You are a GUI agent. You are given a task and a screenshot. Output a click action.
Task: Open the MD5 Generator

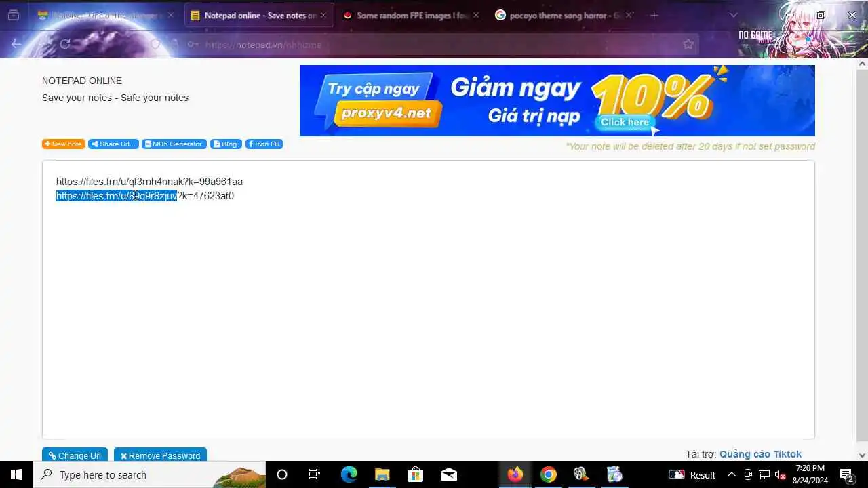[x=174, y=144]
